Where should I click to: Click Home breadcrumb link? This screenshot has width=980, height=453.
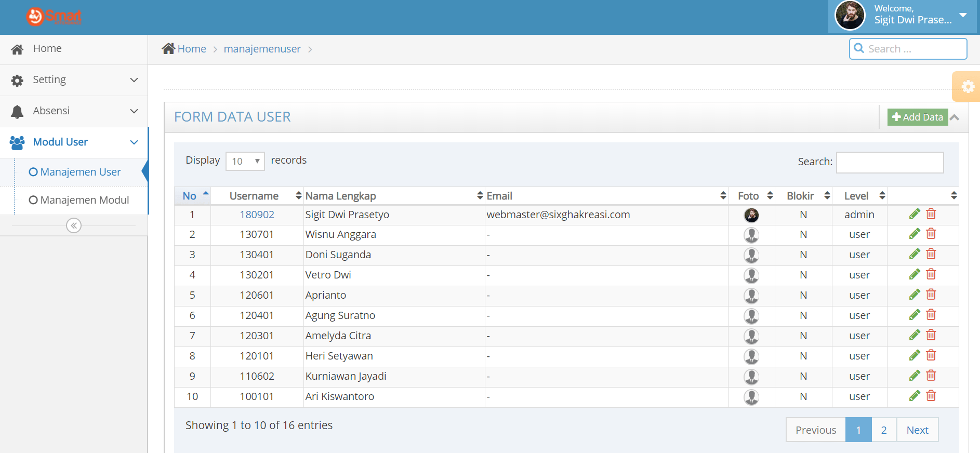[x=192, y=49]
